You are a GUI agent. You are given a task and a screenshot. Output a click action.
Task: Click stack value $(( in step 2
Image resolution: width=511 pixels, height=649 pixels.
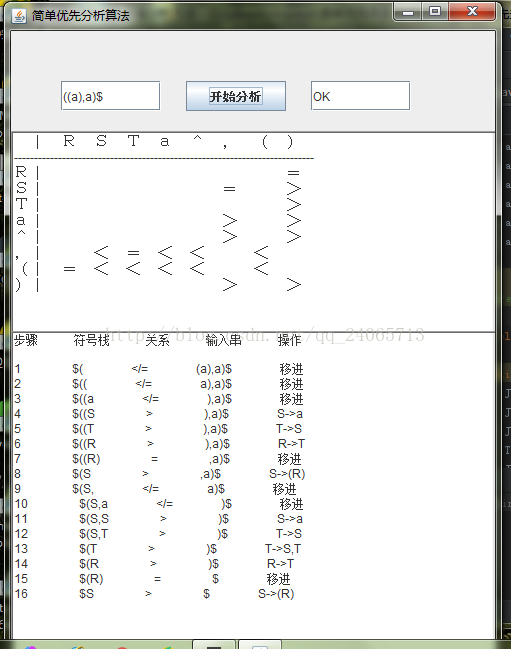(x=79, y=384)
